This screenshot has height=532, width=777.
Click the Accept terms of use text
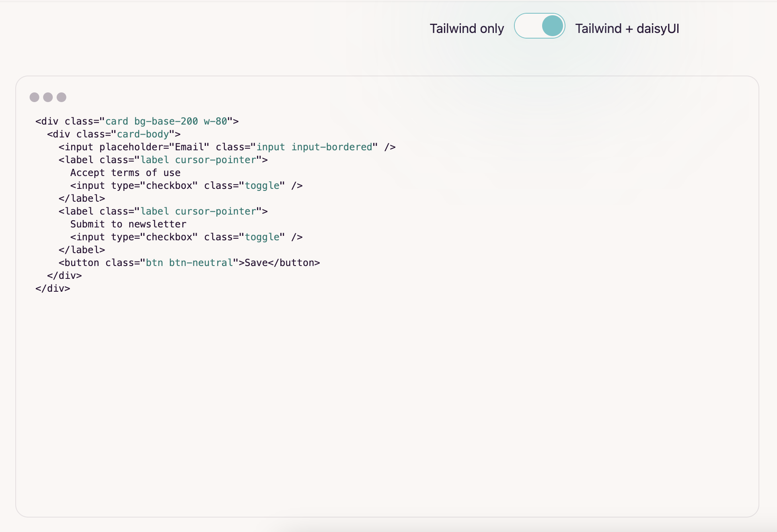pos(125,172)
